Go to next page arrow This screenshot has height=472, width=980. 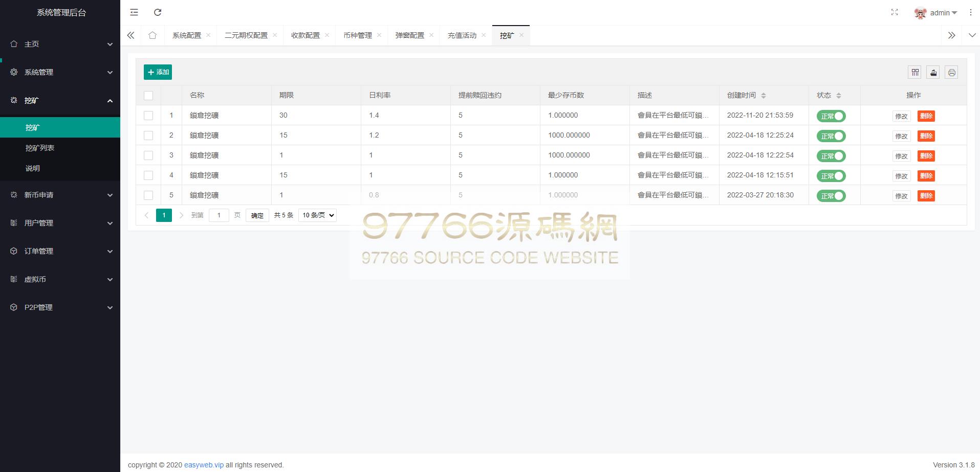[181, 215]
